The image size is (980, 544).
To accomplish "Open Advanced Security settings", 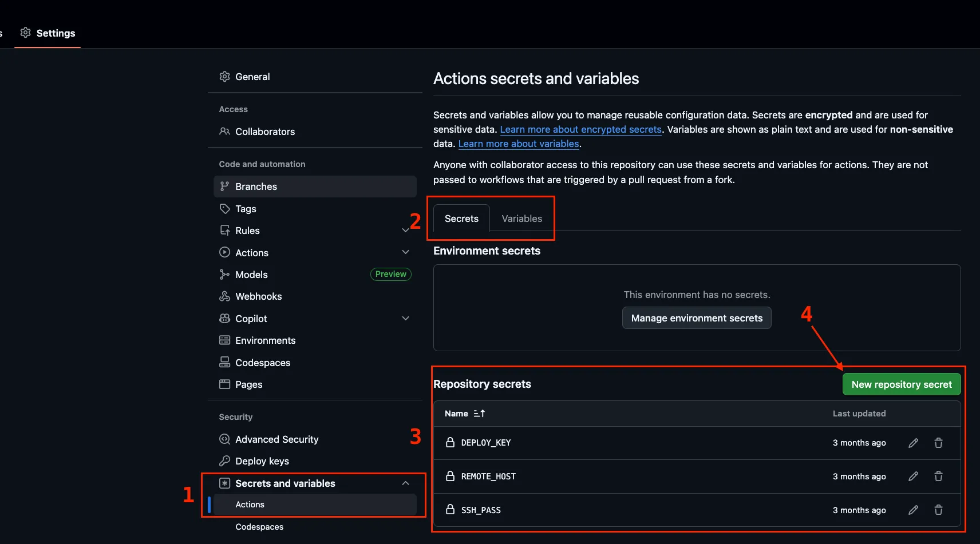I will [x=276, y=439].
